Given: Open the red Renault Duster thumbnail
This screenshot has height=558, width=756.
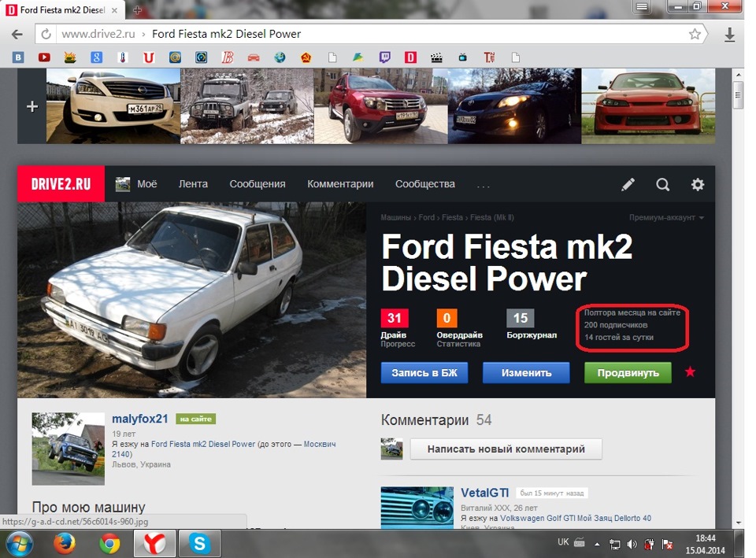Looking at the screenshot, I should point(381,106).
